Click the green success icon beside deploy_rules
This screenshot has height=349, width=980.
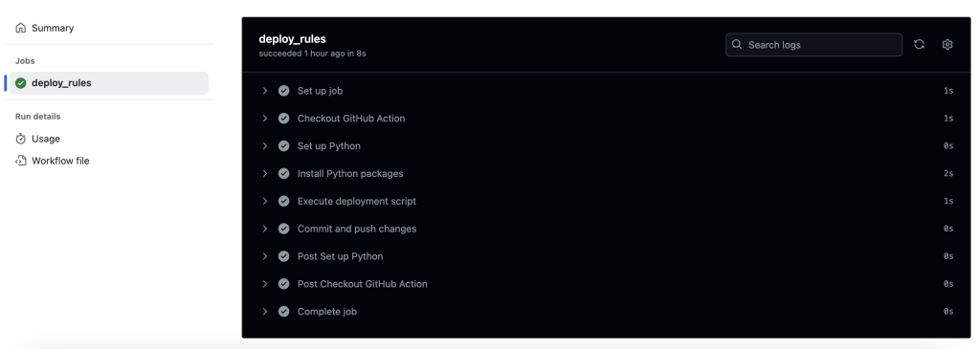tap(21, 83)
